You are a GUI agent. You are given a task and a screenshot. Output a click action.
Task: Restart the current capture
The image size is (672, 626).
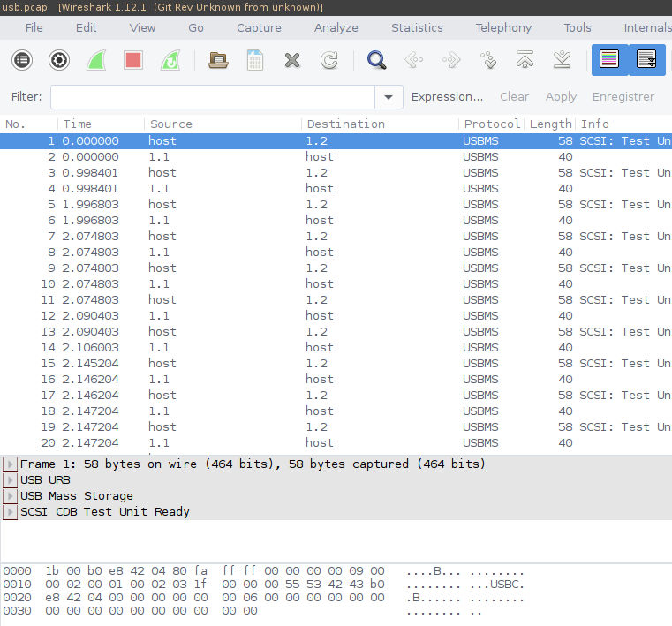click(170, 61)
